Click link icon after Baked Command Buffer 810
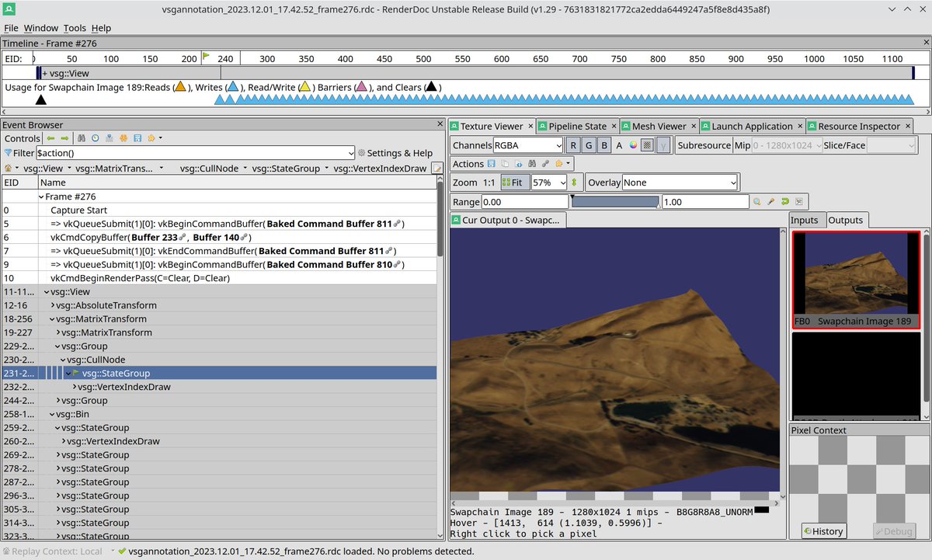 click(398, 264)
